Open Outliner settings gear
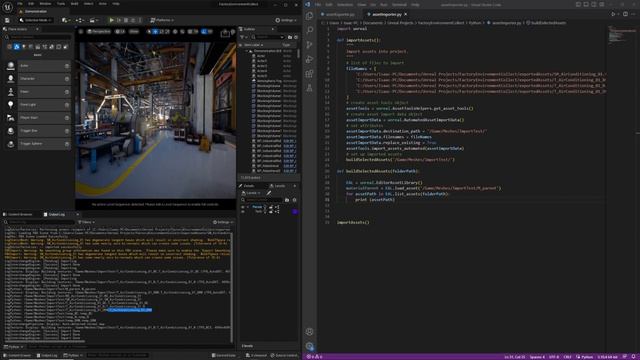Screen dimensions: 640x360 296,37
